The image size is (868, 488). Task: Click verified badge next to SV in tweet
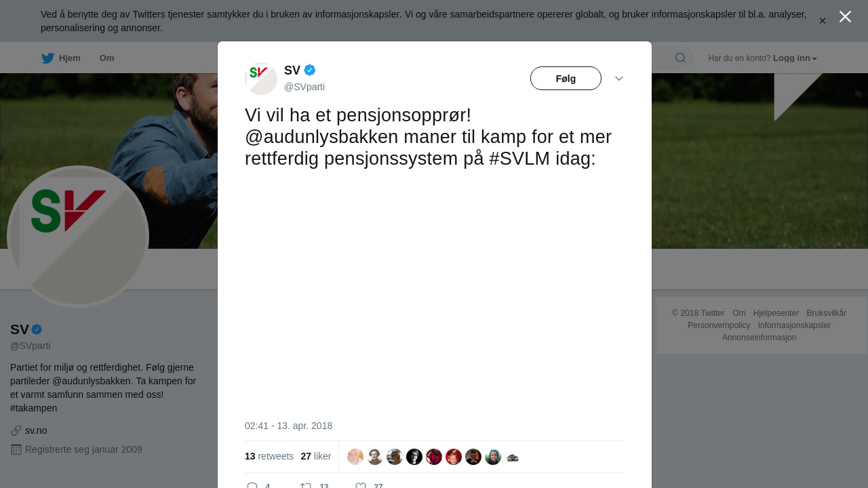pos(310,70)
